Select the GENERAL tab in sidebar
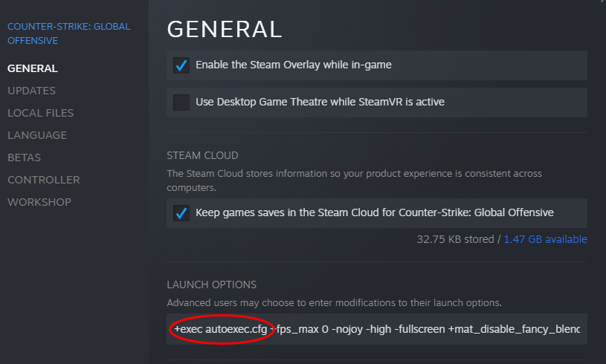606x364 pixels. 33,68
